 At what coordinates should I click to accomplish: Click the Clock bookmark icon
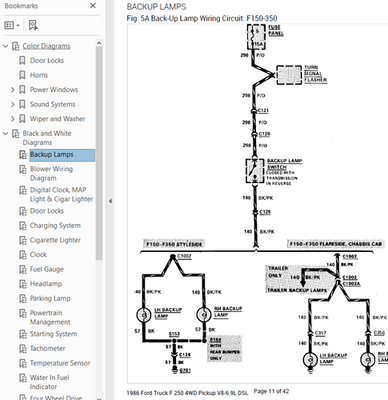(23, 255)
